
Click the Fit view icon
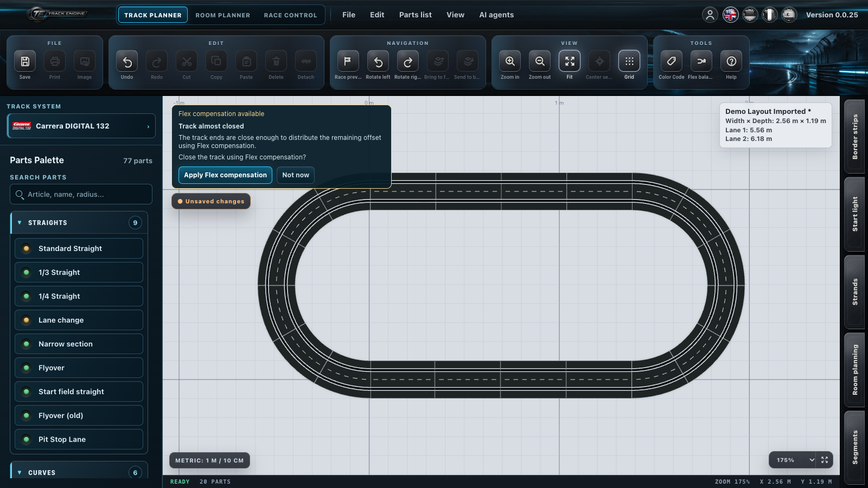(x=570, y=61)
